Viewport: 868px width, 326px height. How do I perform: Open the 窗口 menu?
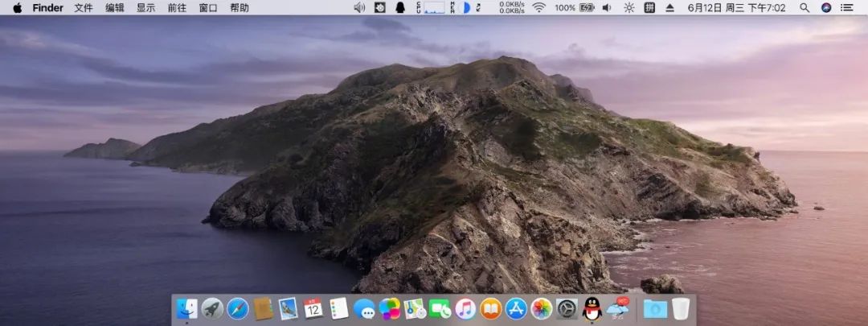(208, 8)
